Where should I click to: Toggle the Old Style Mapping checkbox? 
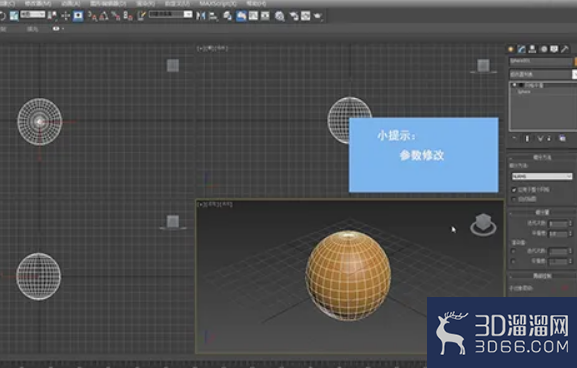click(x=514, y=199)
